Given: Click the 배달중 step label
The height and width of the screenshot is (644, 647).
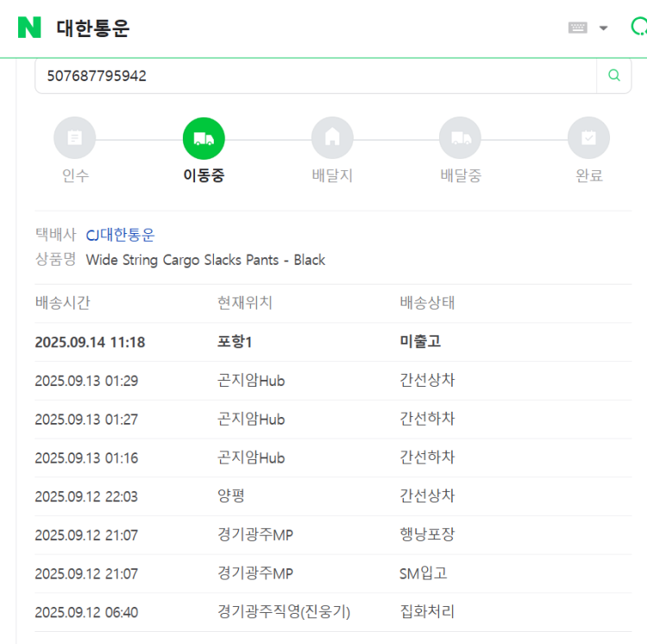Looking at the screenshot, I should point(461,175).
